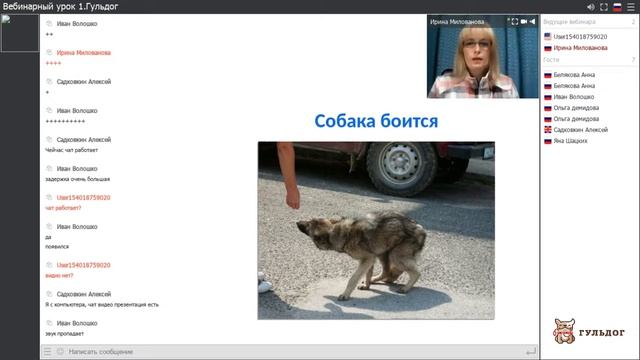Click the 'Собака боится' slide heading
Viewport: 640px width, 360px height.
pos(376,121)
